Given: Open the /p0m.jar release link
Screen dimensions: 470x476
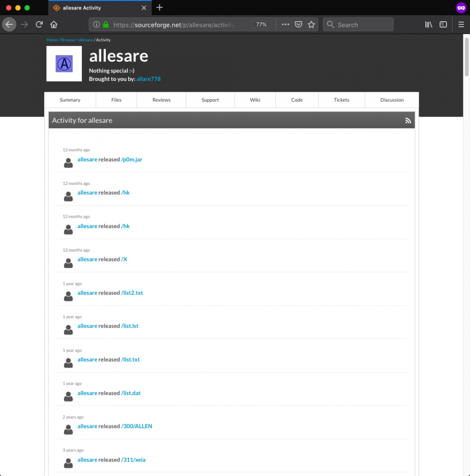Looking at the screenshot, I should coord(132,159).
